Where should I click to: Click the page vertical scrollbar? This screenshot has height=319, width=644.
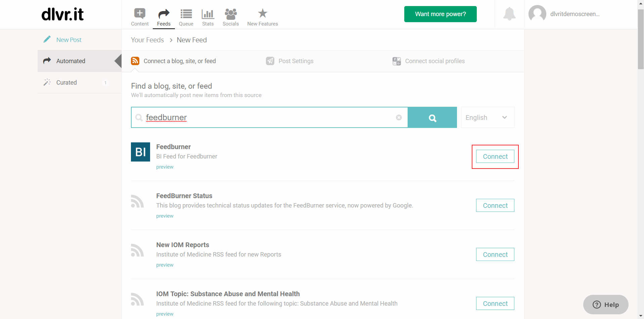click(641, 39)
